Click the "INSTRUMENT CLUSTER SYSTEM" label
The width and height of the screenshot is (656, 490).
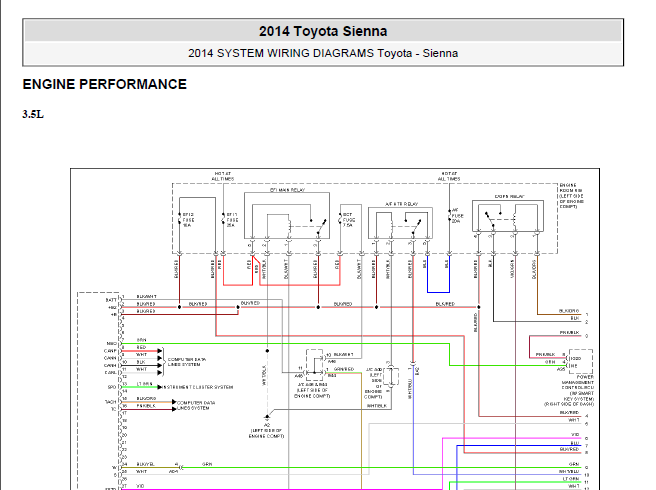[198, 387]
